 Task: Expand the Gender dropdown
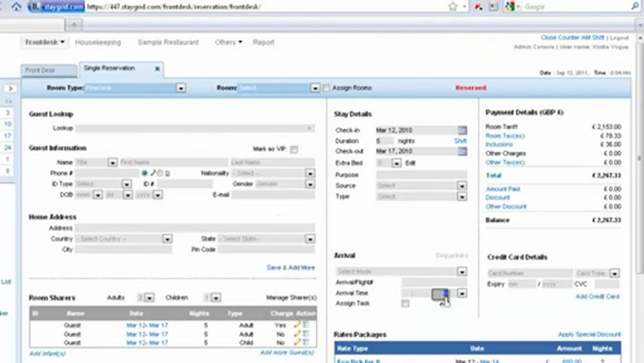(x=310, y=185)
